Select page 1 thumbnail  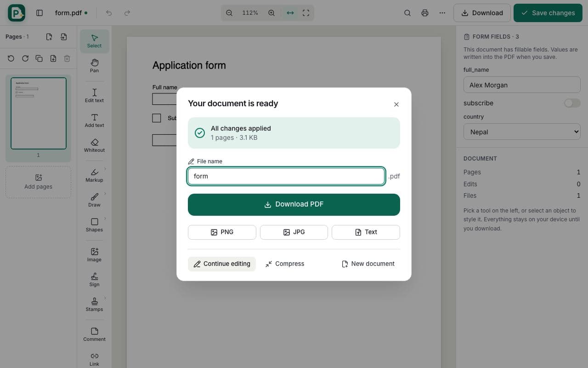39,114
